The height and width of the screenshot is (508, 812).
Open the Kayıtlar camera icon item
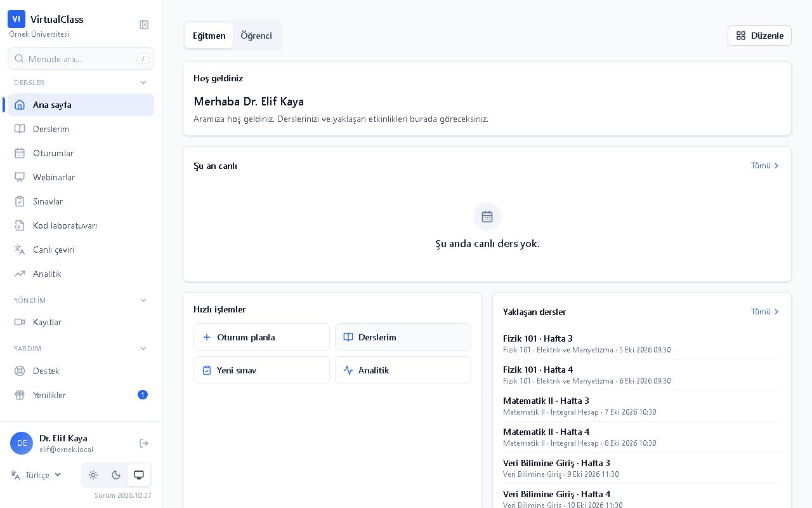click(81, 322)
